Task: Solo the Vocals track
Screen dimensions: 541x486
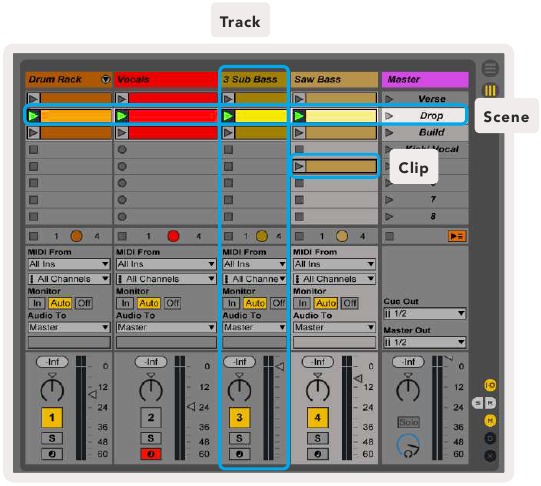Action: point(151,438)
